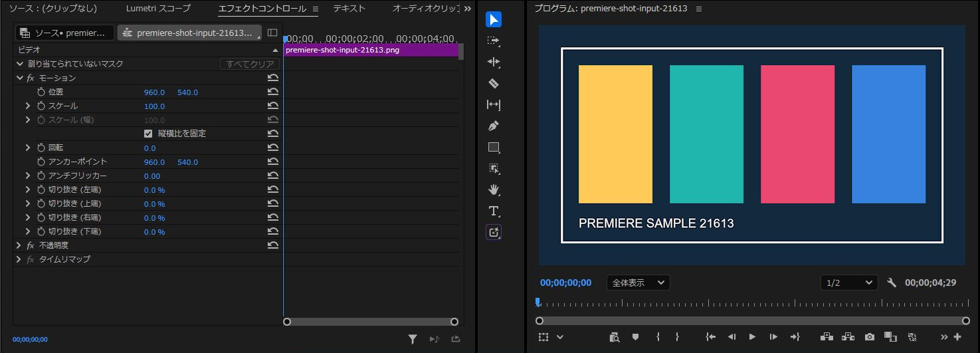The width and height of the screenshot is (980, 353).
Task: Toggle animation stopwatch for アンカーポイント
Action: point(41,162)
